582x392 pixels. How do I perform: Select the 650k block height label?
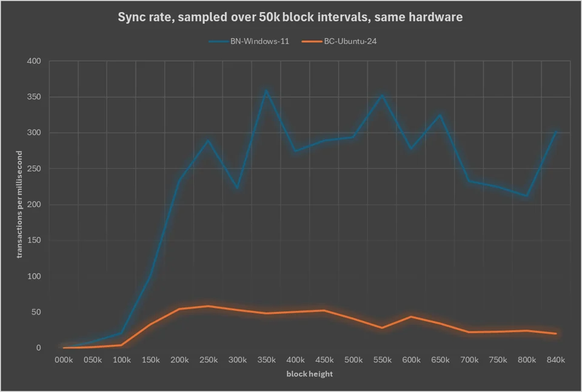tap(440, 360)
